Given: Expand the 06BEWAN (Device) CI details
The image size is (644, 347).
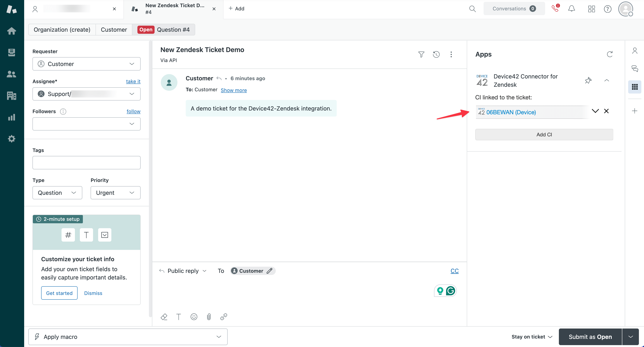Looking at the screenshot, I should coord(595,111).
